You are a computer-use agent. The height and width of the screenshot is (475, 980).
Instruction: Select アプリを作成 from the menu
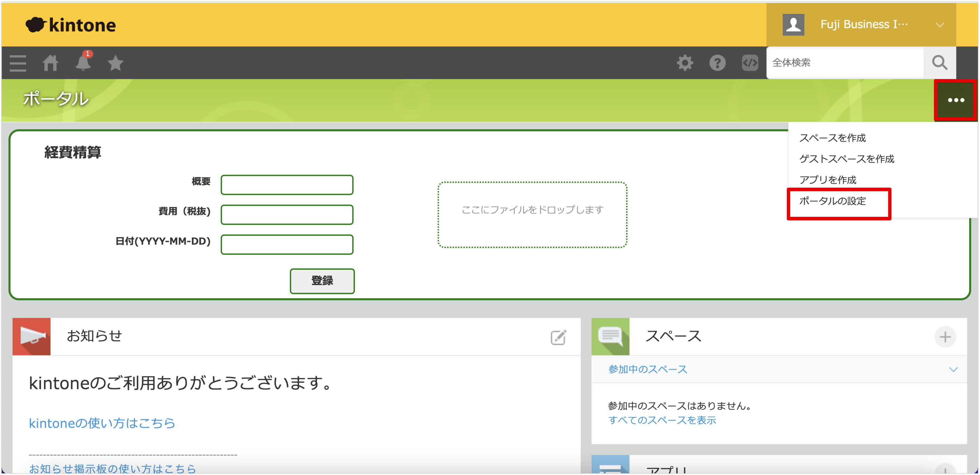point(827,180)
